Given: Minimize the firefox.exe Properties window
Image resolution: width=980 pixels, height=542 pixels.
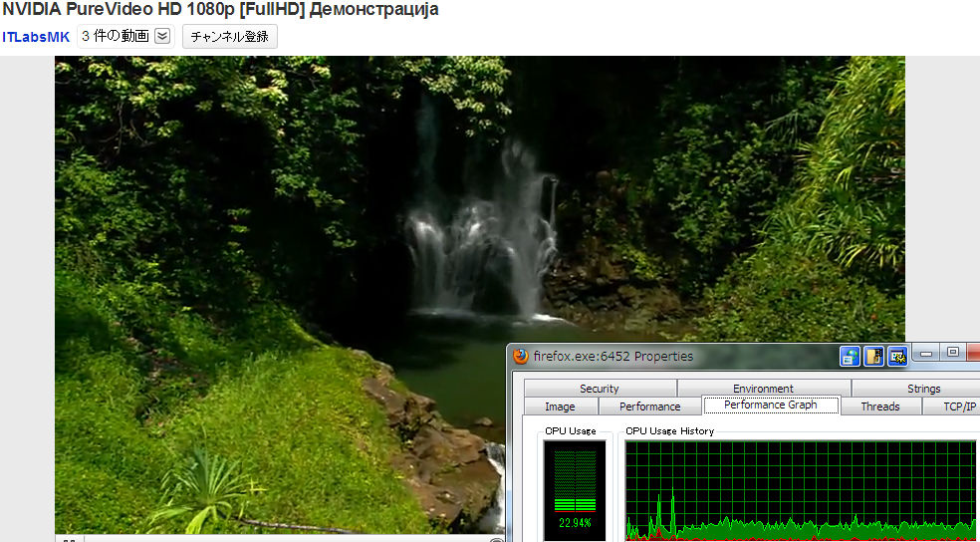Looking at the screenshot, I should tap(926, 354).
